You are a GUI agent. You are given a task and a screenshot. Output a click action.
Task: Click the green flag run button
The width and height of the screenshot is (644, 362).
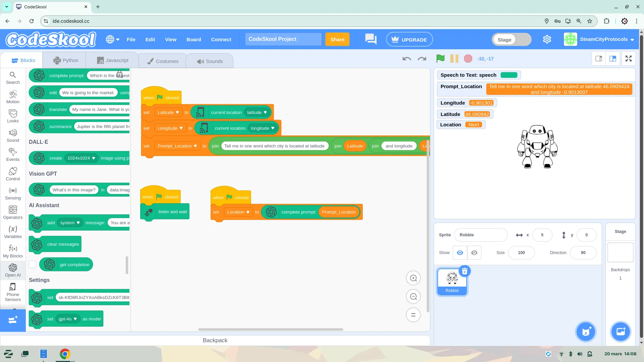pyautogui.click(x=440, y=59)
